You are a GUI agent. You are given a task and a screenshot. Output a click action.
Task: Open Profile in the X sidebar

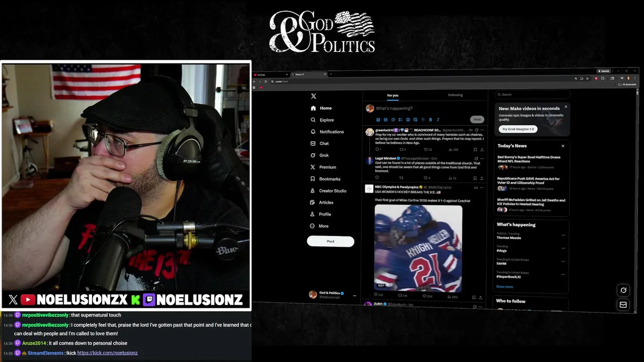click(320, 214)
